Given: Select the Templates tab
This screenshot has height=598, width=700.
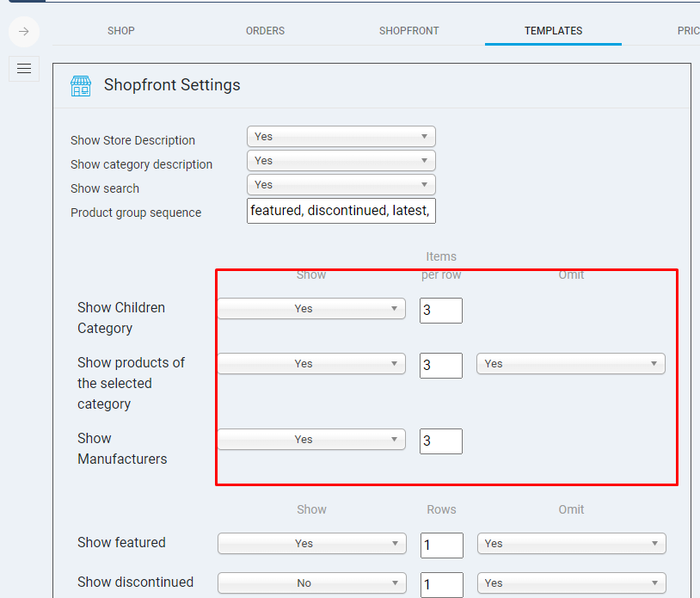Looking at the screenshot, I should [553, 31].
